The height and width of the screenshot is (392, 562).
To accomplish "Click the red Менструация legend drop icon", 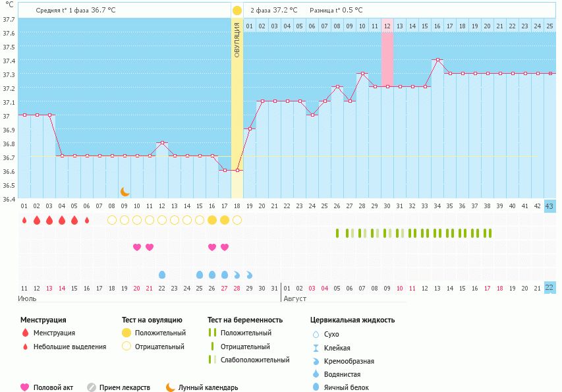I will pos(25,333).
